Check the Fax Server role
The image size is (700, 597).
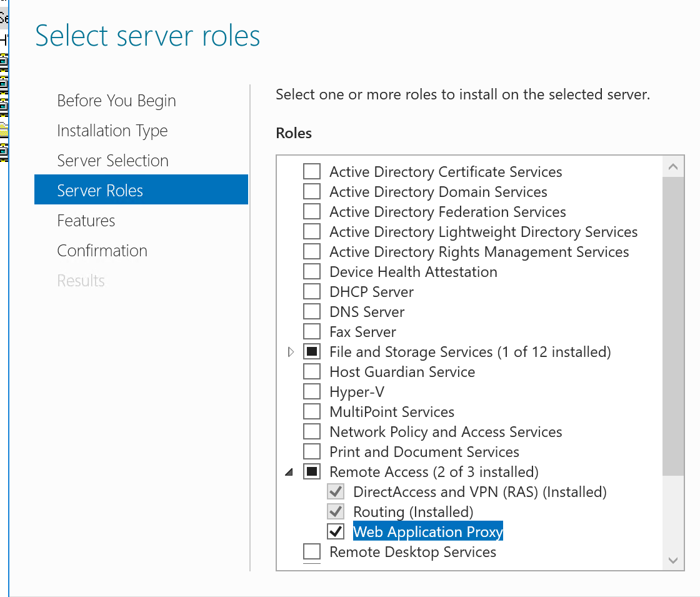[312, 332]
